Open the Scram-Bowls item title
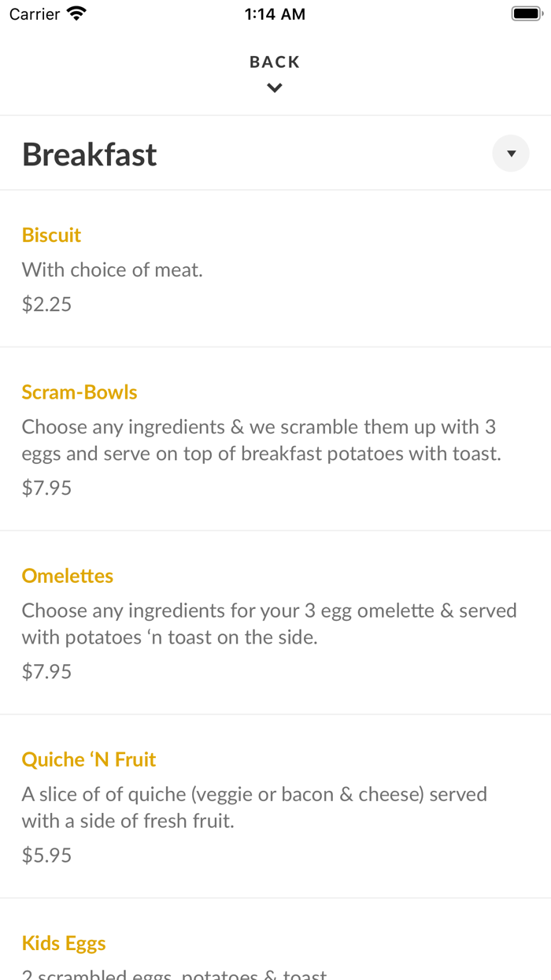551x980 pixels. tap(80, 392)
